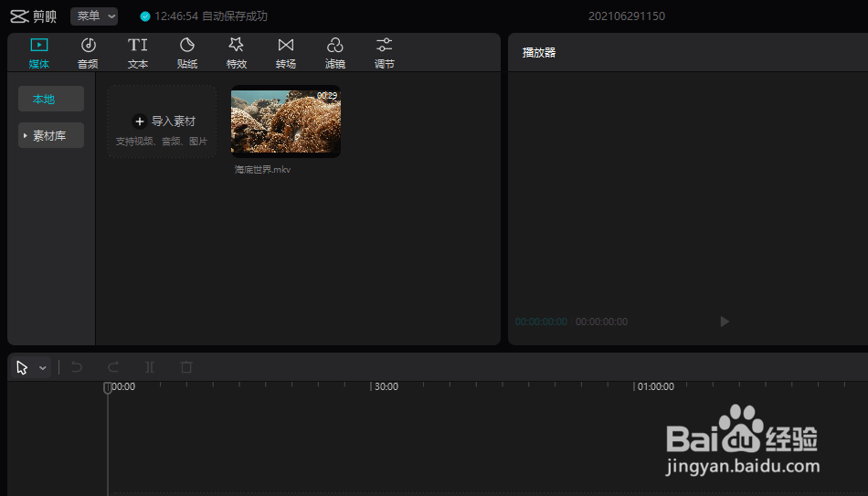Click the redo arrow in timeline toolbar
The height and width of the screenshot is (496, 868).
(113, 367)
